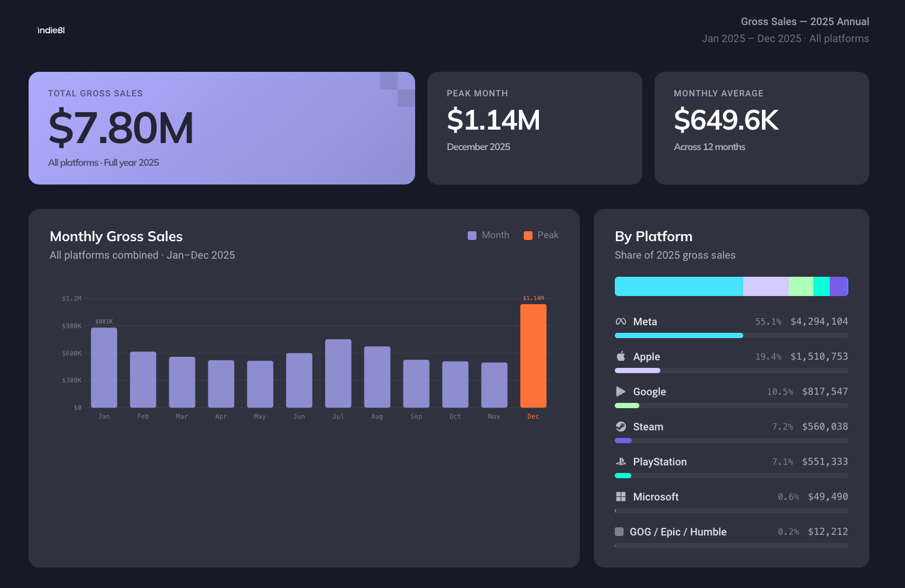Select the cyan Meta segment of stacked bar

pos(679,286)
